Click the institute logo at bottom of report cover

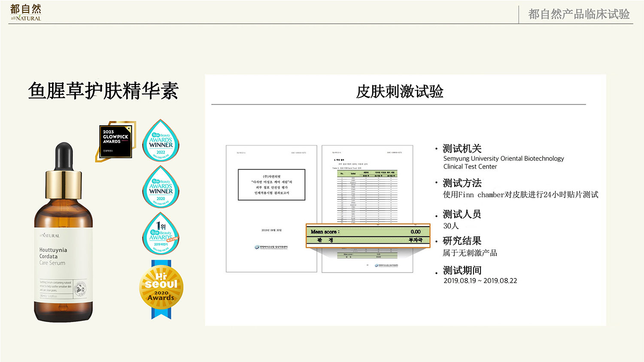[271, 247]
